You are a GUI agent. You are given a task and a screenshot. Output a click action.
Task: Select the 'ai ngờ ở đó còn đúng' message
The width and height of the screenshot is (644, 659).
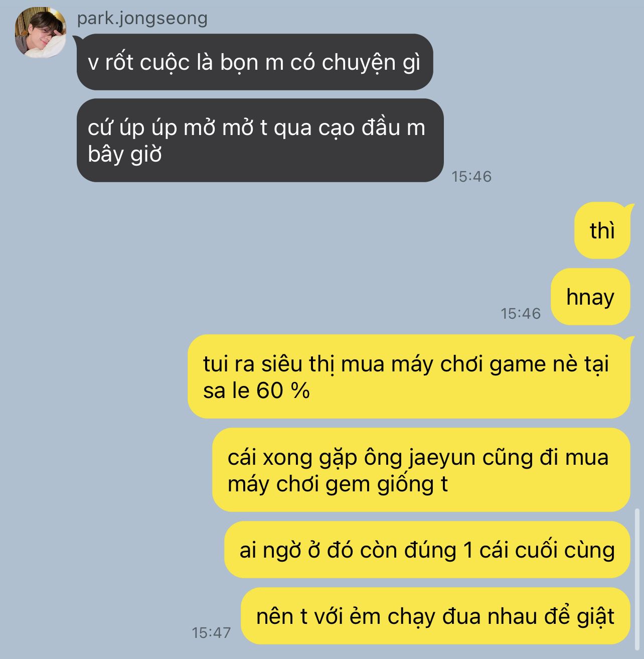[x=427, y=550]
